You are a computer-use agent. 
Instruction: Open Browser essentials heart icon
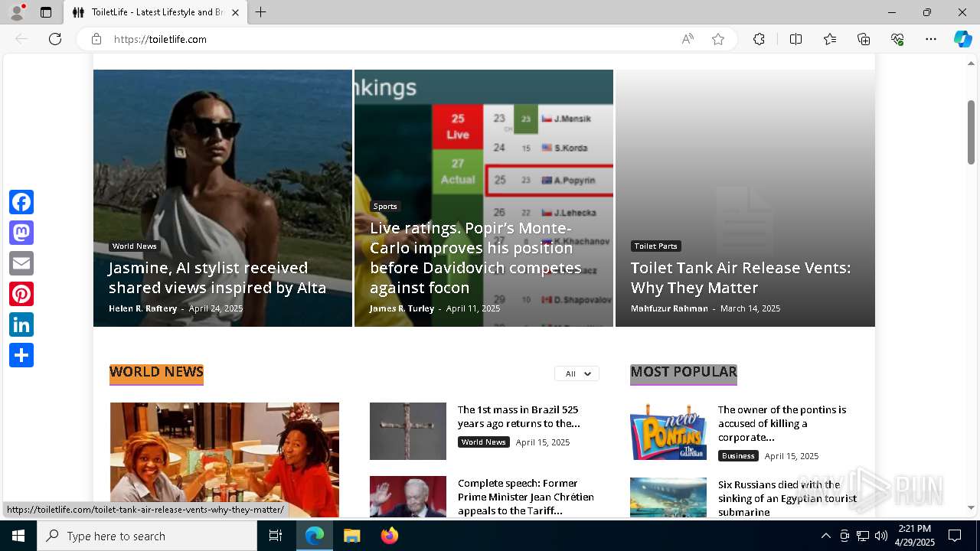pyautogui.click(x=897, y=39)
